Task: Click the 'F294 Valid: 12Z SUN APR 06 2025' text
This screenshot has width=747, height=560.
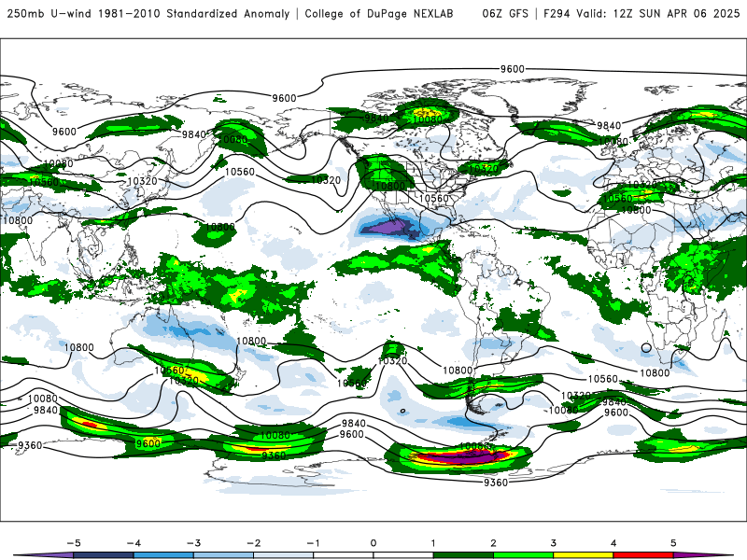Action: coord(641,14)
